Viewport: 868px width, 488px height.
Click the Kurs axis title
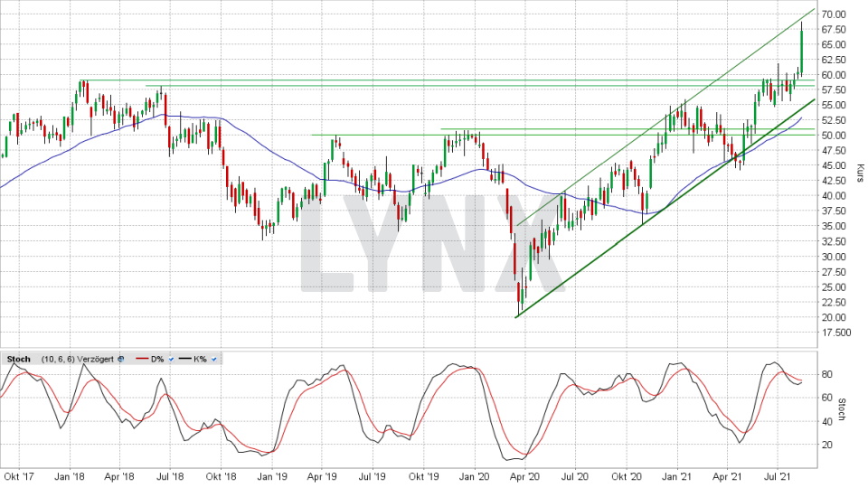coord(860,173)
